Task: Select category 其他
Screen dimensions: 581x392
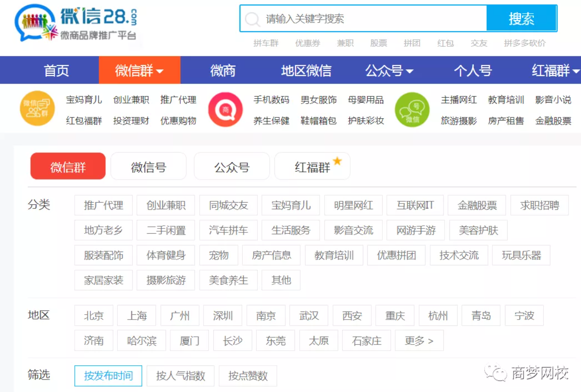Action: pyautogui.click(x=281, y=280)
